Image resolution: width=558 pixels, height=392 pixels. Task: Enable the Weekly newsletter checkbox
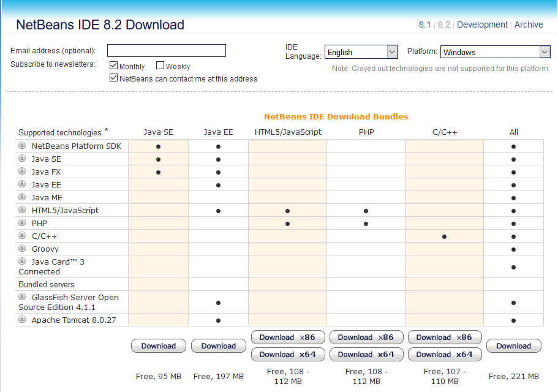tap(160, 66)
